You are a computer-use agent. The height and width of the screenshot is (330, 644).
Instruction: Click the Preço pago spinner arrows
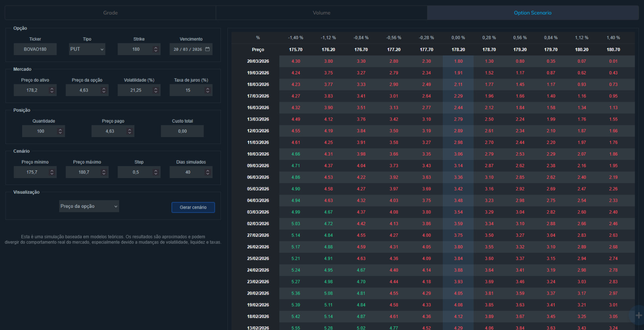130,131
